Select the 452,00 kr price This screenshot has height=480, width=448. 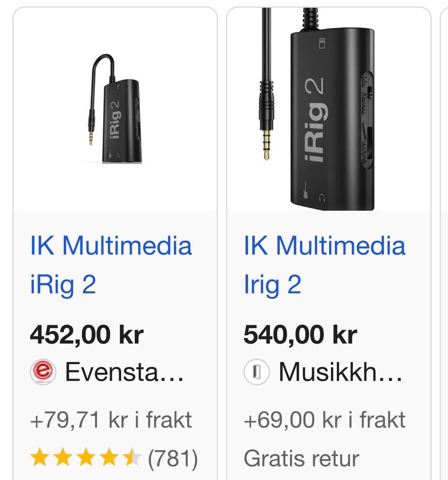coord(87,334)
